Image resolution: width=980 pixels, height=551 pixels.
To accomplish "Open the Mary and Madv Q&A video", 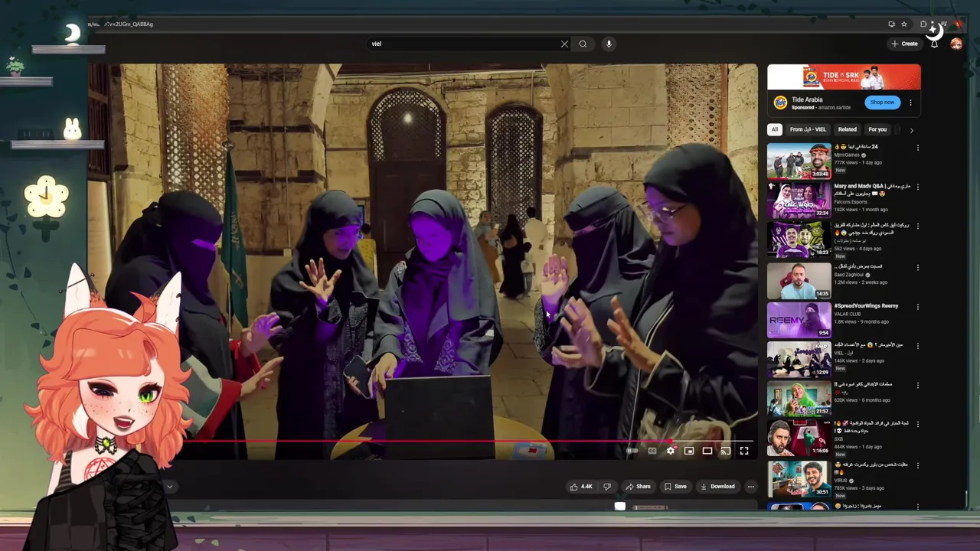I will tap(799, 200).
